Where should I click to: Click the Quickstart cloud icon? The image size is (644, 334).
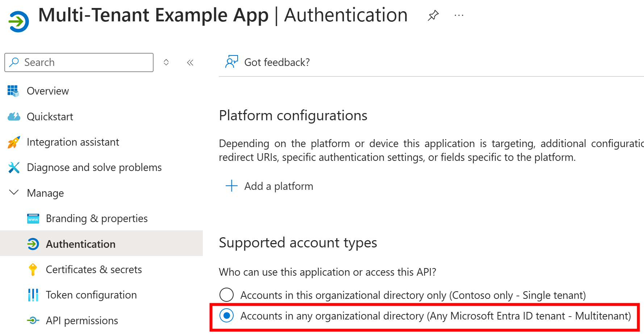[x=14, y=117]
